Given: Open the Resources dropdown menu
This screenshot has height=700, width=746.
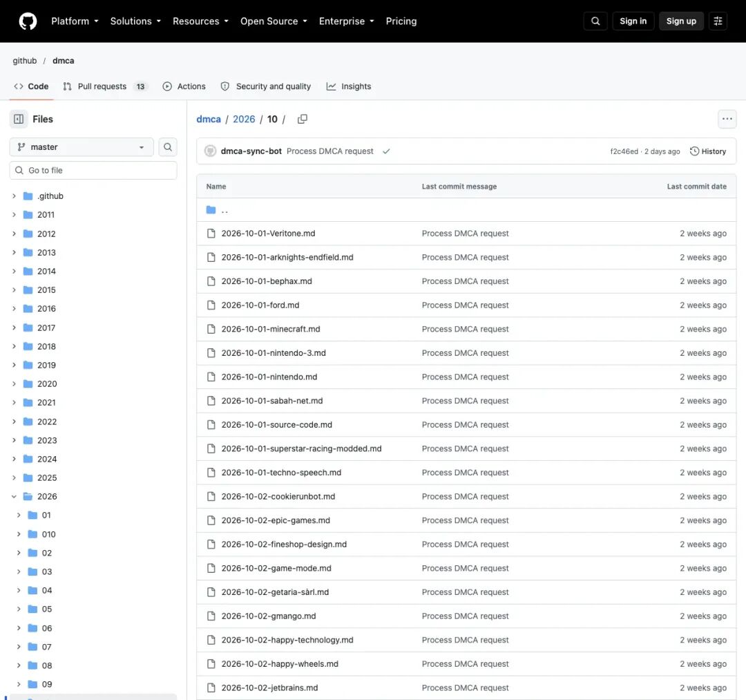Looking at the screenshot, I should tap(200, 21).
